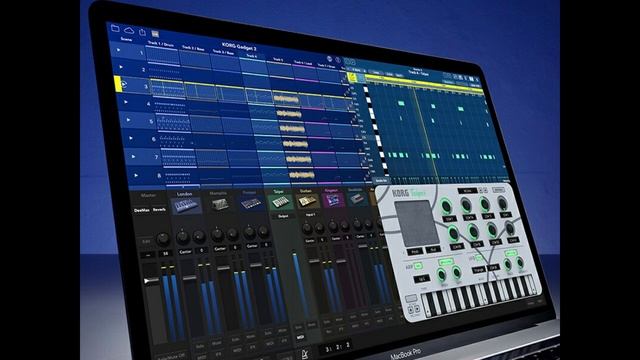This screenshot has height=360, width=640.
Task: Select the Track 3 / Bass header
Action: coord(223,52)
